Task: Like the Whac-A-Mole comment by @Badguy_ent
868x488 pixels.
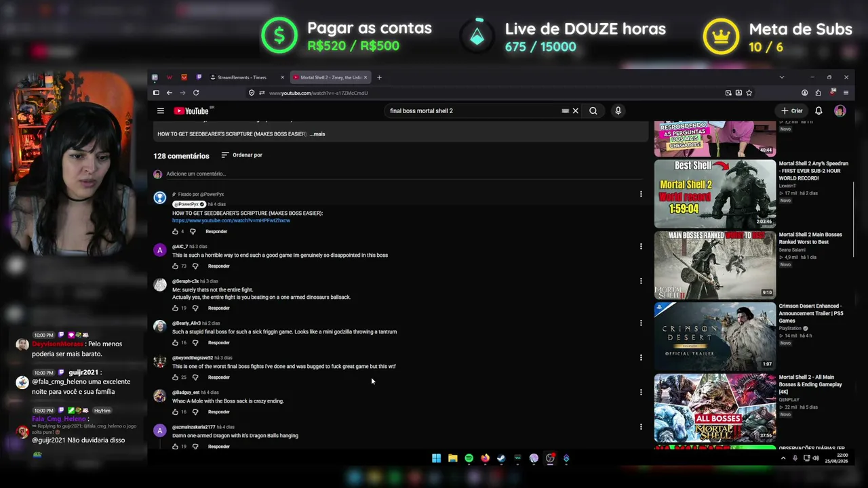Action: pyautogui.click(x=175, y=412)
